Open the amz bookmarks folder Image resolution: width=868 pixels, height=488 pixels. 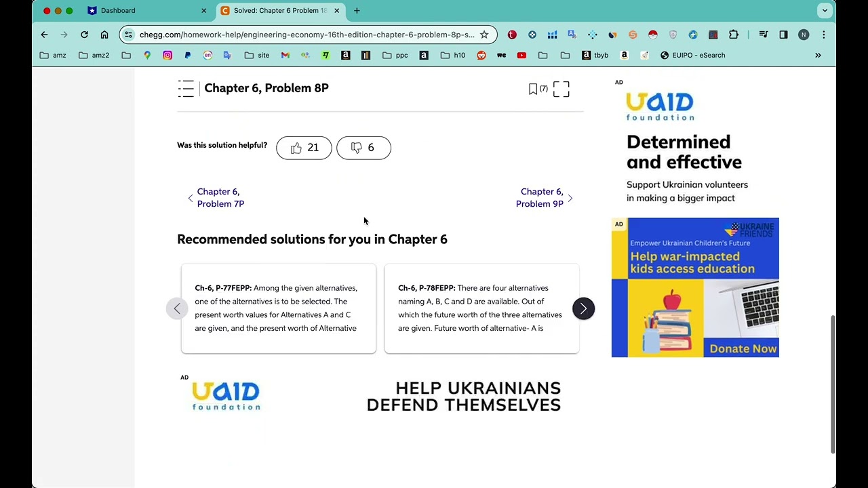pyautogui.click(x=53, y=56)
